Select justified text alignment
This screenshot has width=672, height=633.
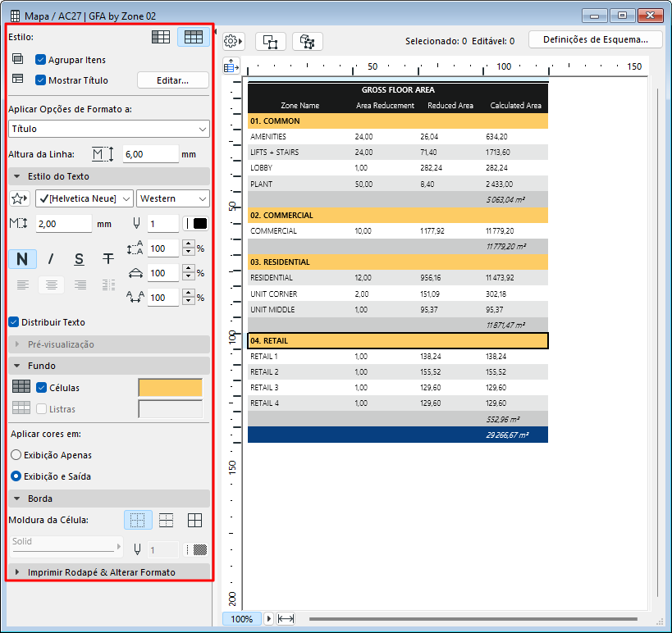(x=109, y=285)
